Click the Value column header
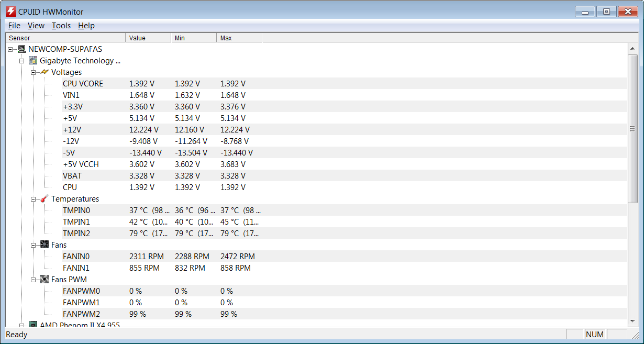 coord(148,38)
